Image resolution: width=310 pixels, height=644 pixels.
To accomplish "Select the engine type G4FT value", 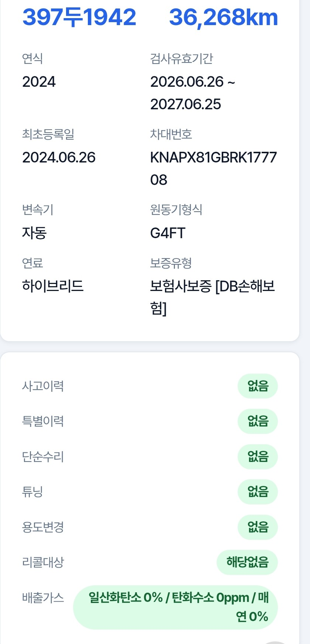I will coord(168,233).
